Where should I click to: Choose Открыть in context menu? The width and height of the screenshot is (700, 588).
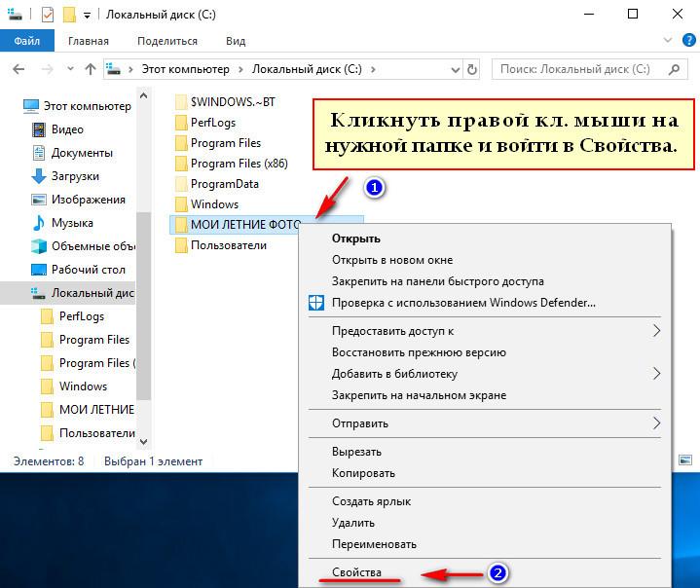(x=485, y=239)
